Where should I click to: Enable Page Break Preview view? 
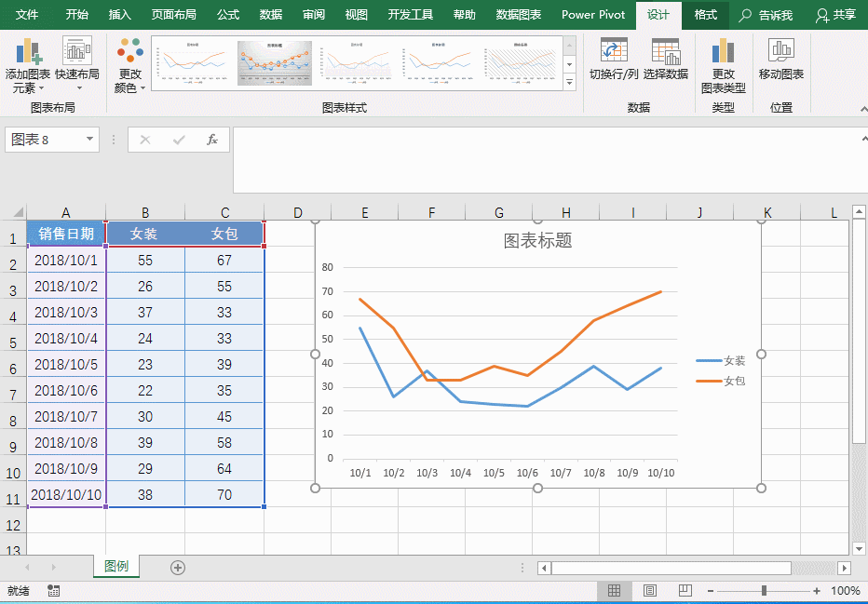685,590
